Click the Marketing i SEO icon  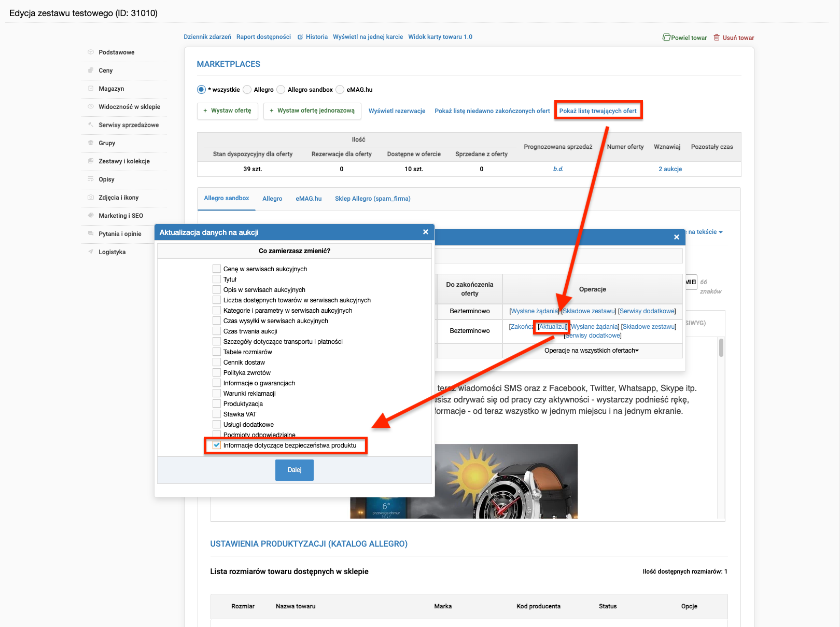pos(91,215)
